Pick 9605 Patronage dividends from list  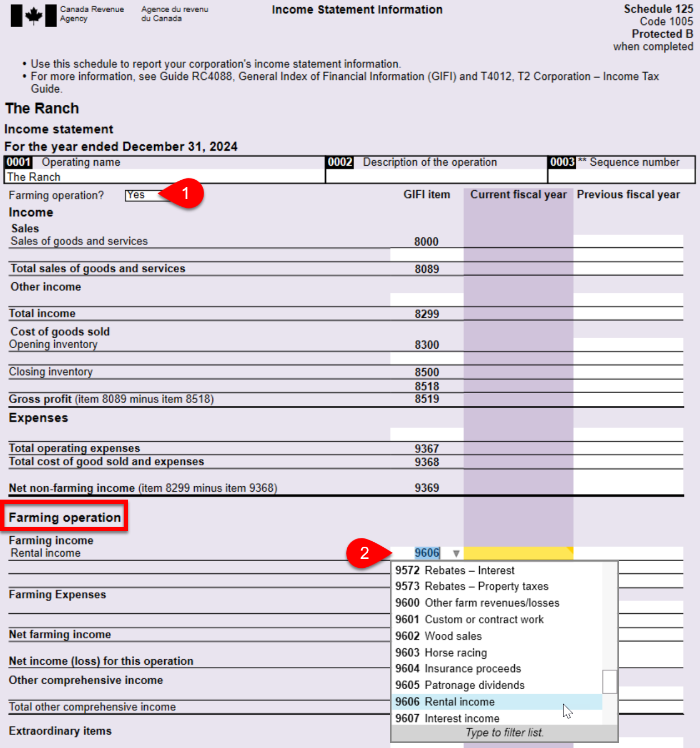pyautogui.click(x=496, y=685)
